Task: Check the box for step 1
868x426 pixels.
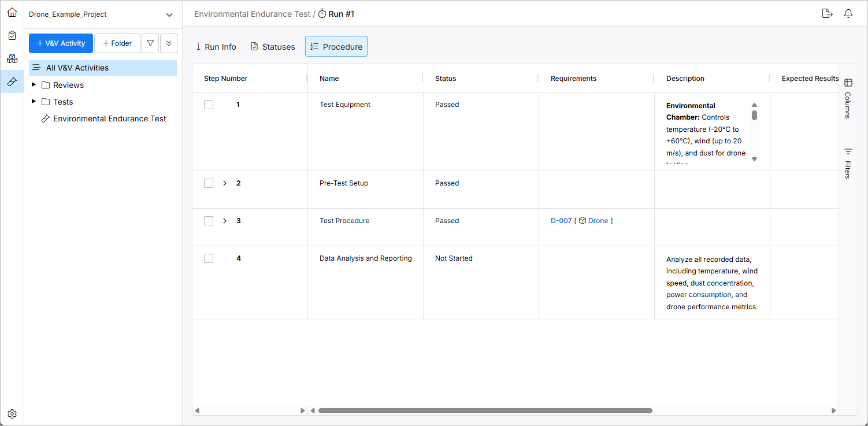Action: coord(209,105)
